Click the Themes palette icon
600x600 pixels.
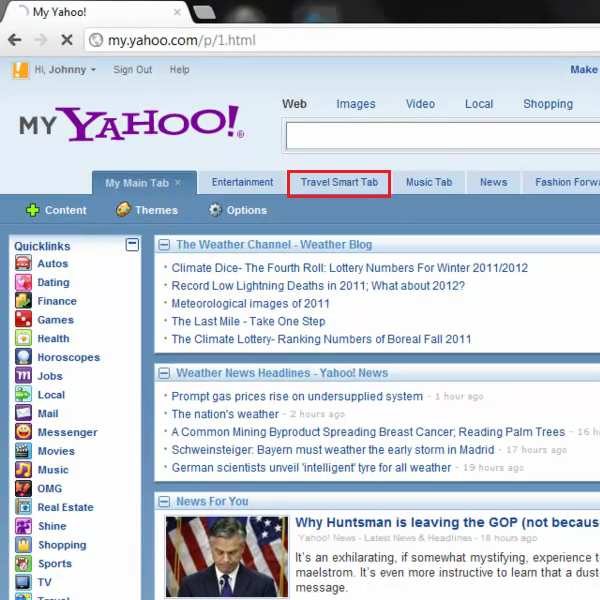coord(123,210)
